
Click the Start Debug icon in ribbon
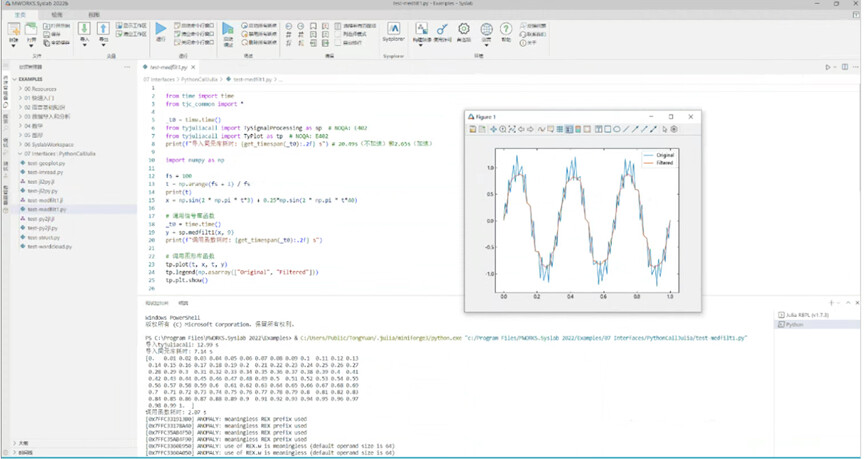point(228,29)
